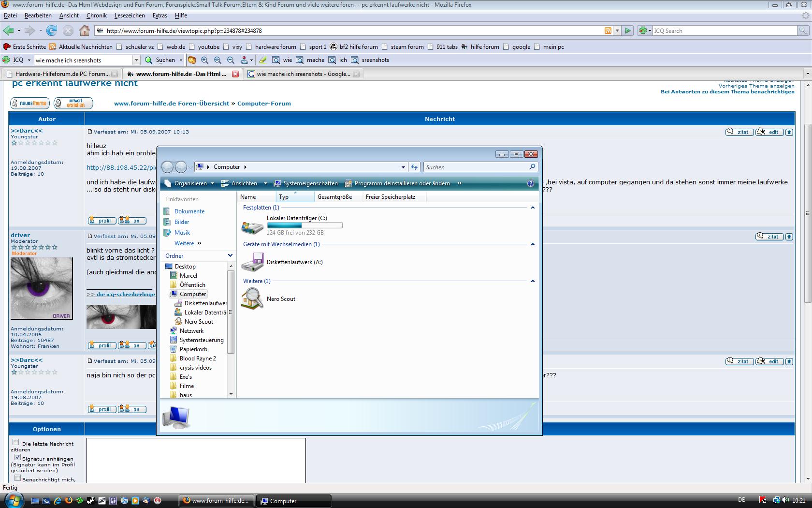Click the Local Disk C: capacity bar
812x508 pixels.
(304, 225)
